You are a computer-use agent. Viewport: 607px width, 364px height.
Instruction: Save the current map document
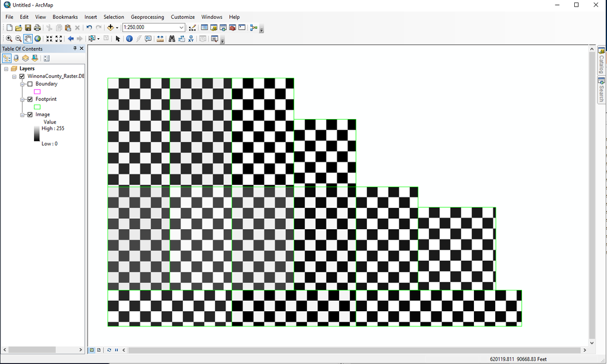[27, 27]
